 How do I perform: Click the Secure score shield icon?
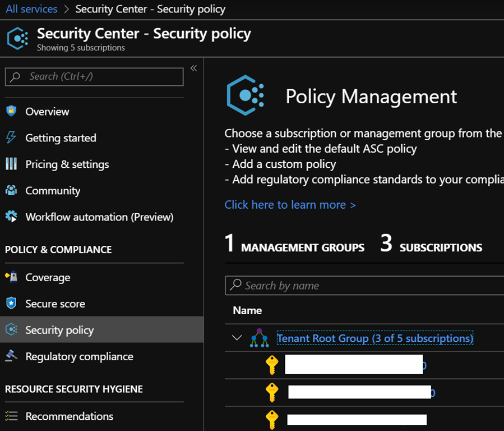point(11,304)
